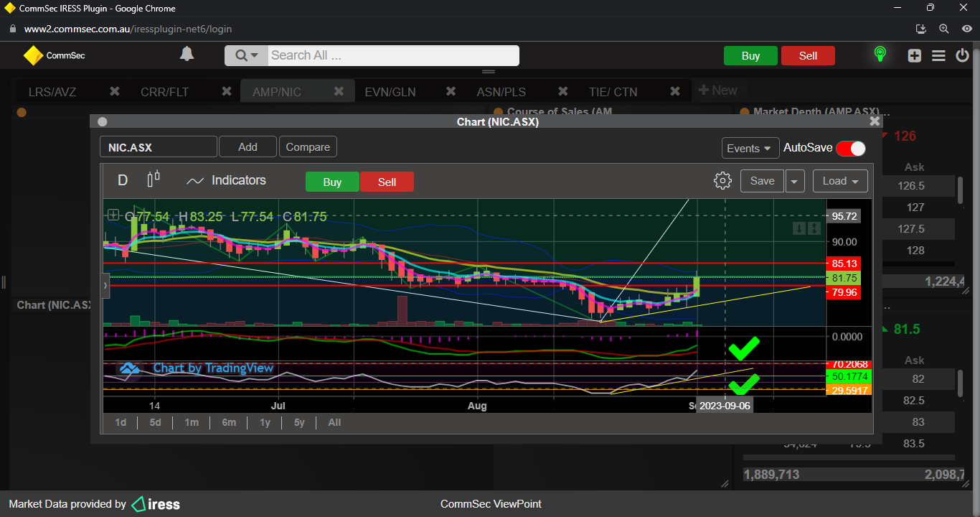Close the EVN/GLN tab
This screenshot has height=517, width=980.
(x=451, y=91)
